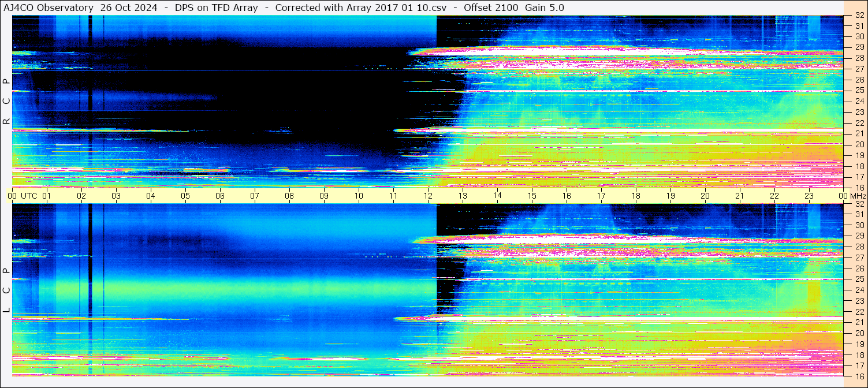The width and height of the screenshot is (868, 388).
Task: Choose the 23 hour label on time axis
Action: pos(809,196)
